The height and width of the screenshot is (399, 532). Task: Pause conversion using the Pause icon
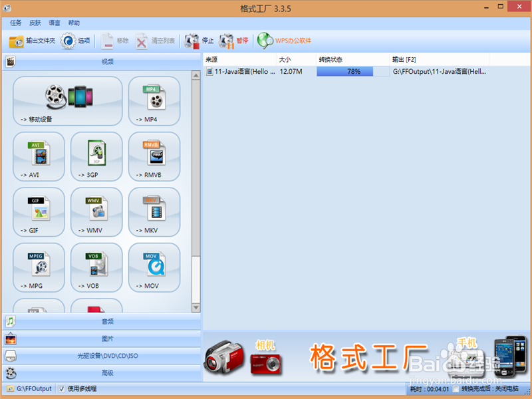click(226, 41)
